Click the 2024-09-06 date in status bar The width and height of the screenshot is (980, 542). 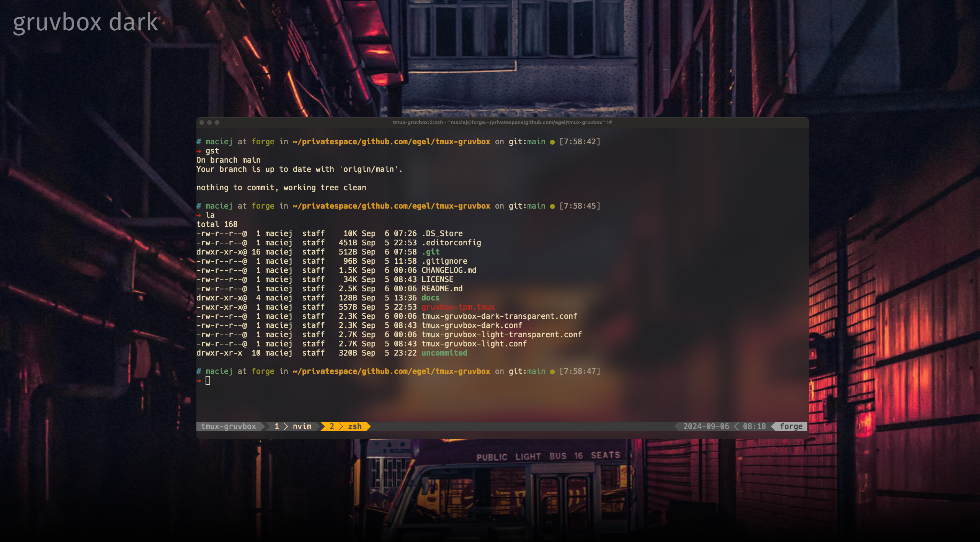point(706,426)
